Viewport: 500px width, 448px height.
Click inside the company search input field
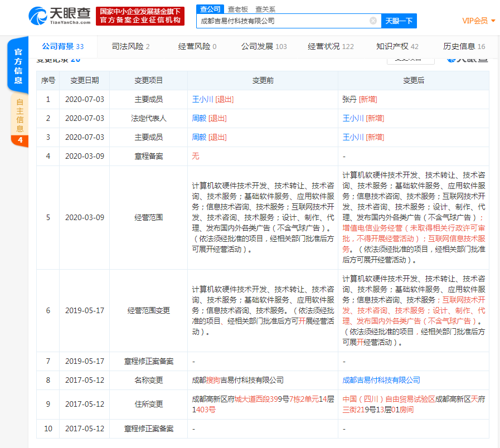click(x=284, y=21)
